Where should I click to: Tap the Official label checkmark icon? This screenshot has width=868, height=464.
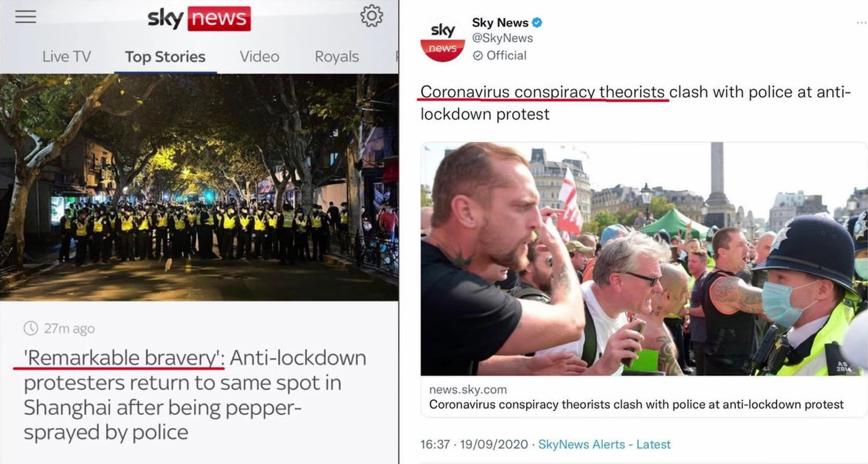(x=477, y=56)
